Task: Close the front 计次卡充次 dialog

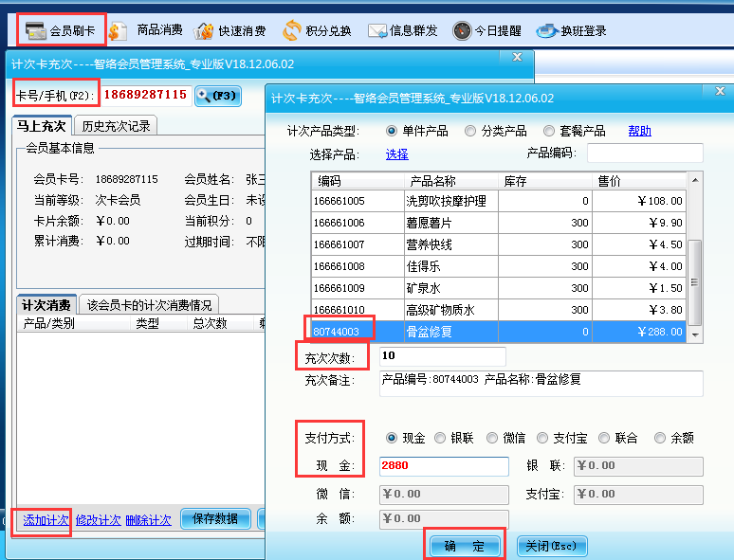Action: tap(720, 91)
